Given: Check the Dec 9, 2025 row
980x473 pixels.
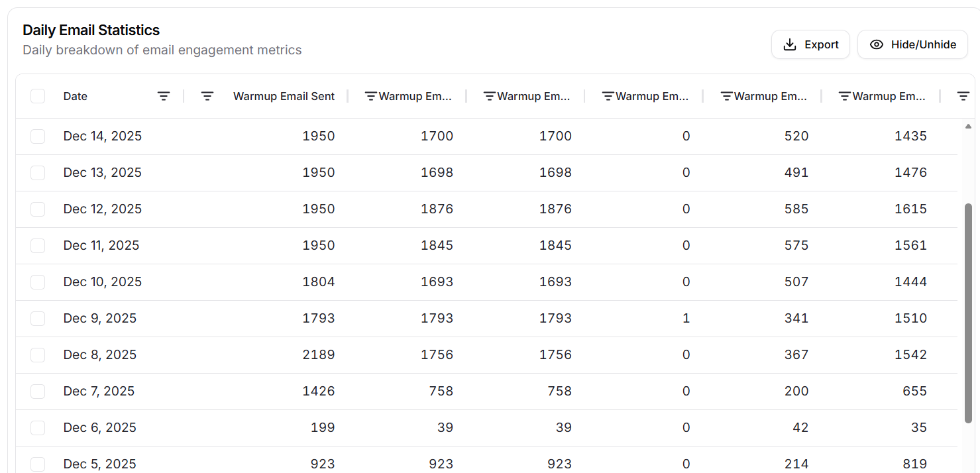Looking at the screenshot, I should pyautogui.click(x=38, y=319).
